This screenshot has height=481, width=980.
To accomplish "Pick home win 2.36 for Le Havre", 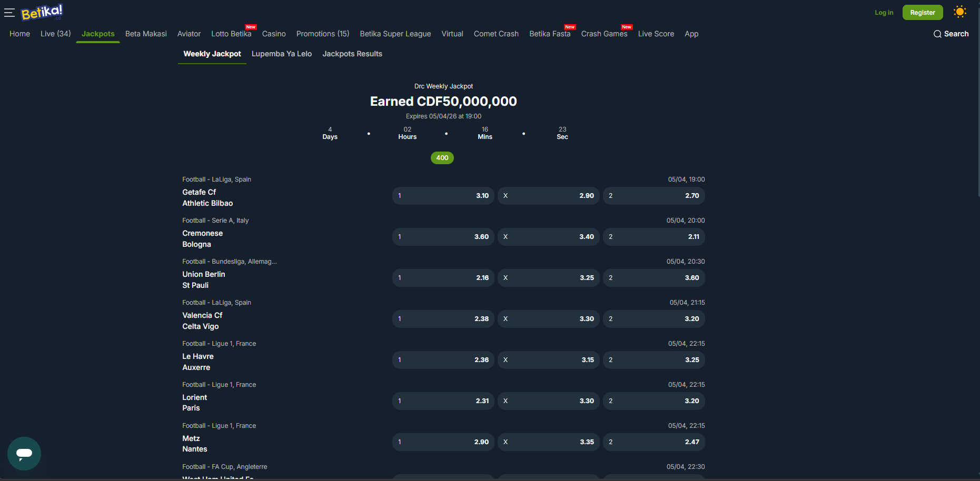I will pyautogui.click(x=443, y=360).
